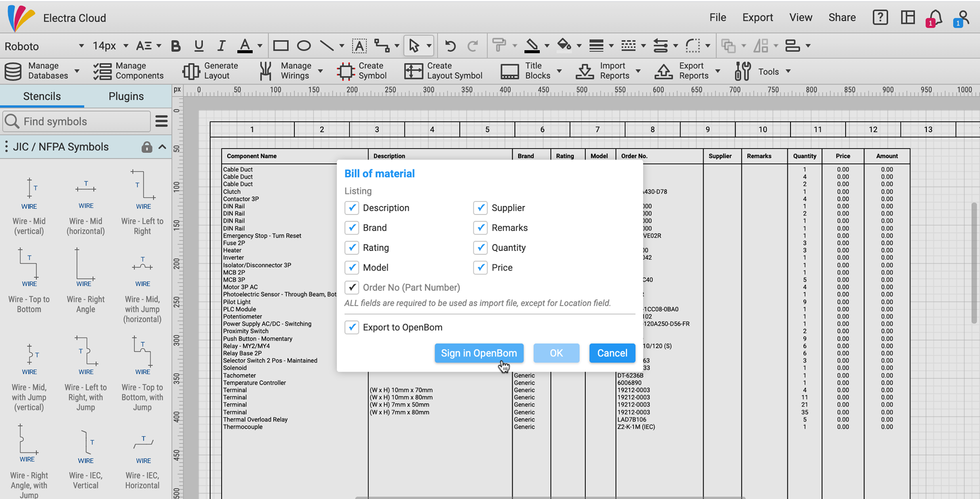This screenshot has height=499, width=980.
Task: Cancel the Bill of material dialog
Action: tap(612, 353)
